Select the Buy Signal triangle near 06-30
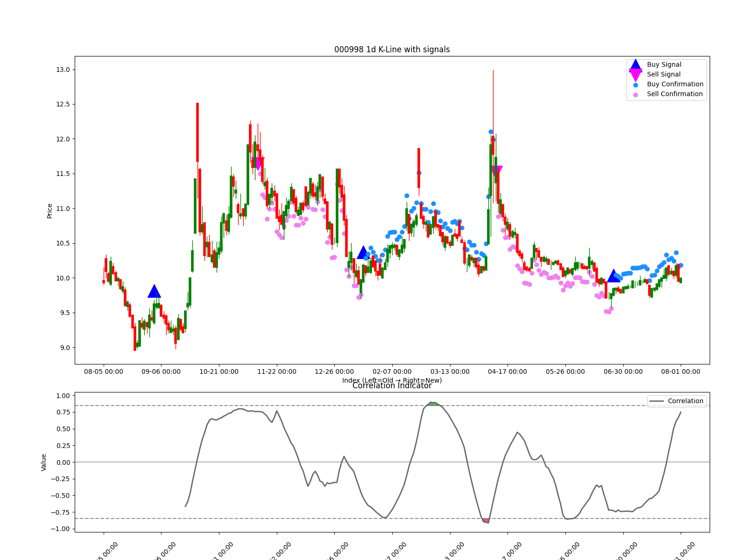 click(x=613, y=276)
